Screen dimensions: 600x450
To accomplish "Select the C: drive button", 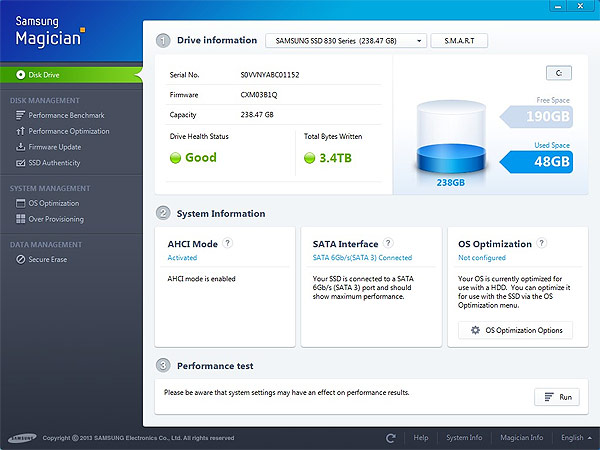I will pos(559,73).
